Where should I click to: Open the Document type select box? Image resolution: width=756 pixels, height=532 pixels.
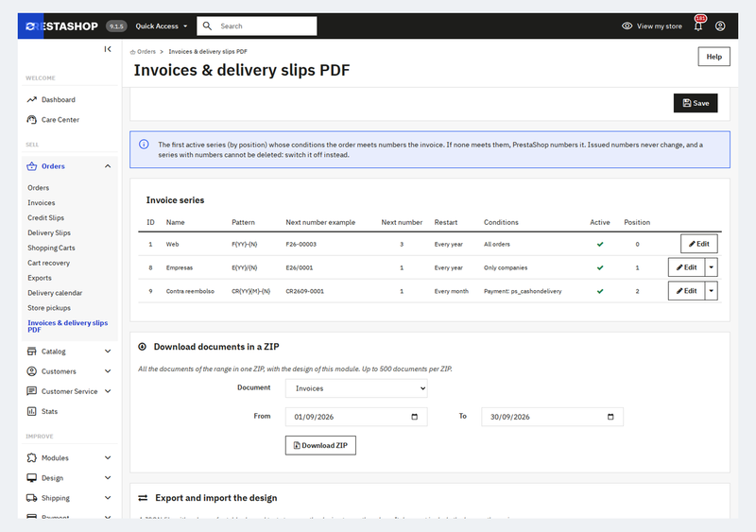click(x=356, y=388)
